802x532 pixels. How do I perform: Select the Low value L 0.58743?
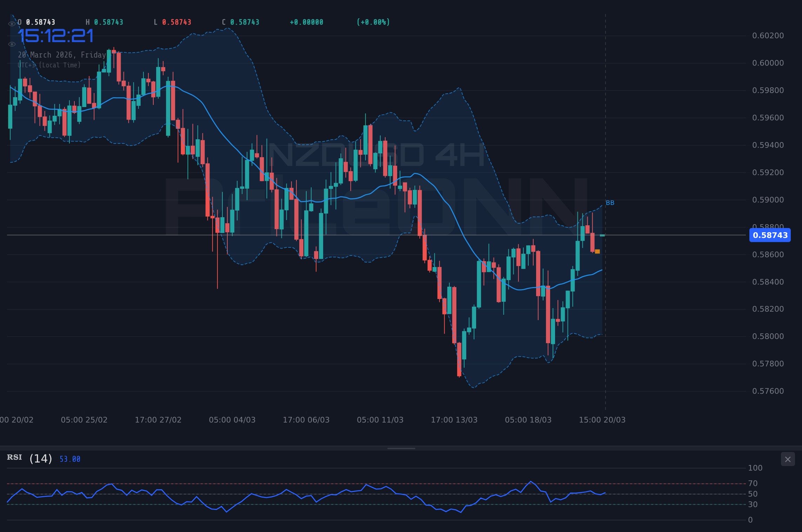pos(172,22)
